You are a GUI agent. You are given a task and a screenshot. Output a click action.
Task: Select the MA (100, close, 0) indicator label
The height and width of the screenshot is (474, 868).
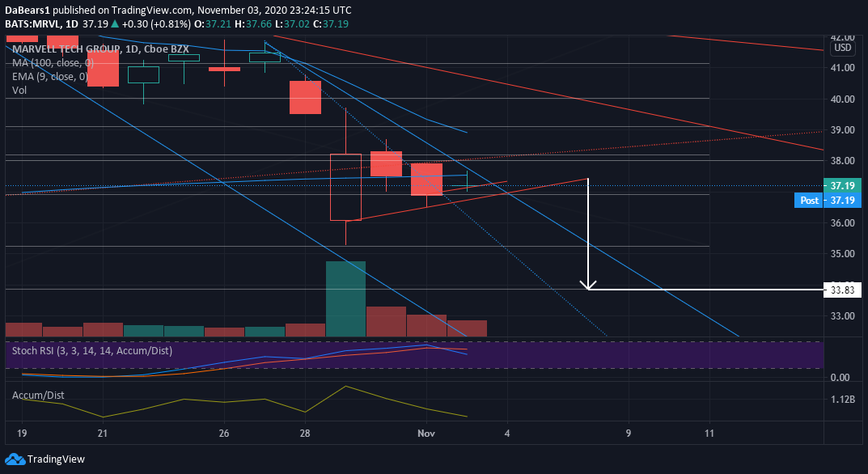(x=53, y=62)
